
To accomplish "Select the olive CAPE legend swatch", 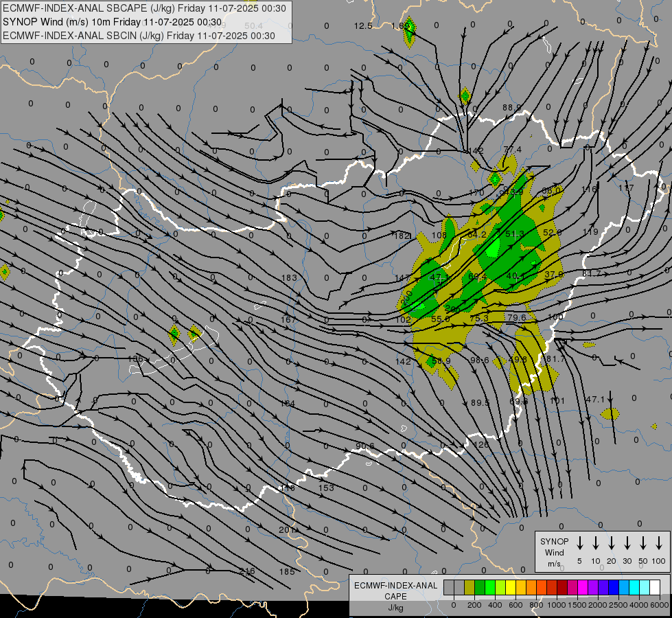I will click(470, 587).
